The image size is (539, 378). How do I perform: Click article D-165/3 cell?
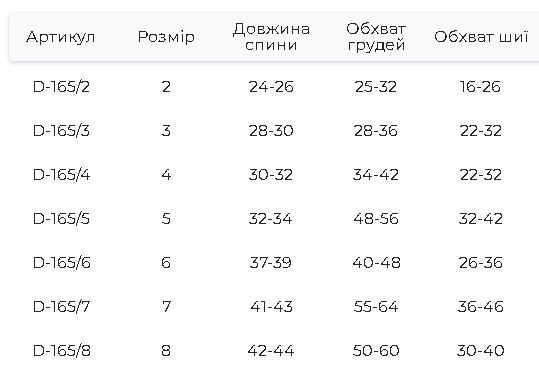61,131
